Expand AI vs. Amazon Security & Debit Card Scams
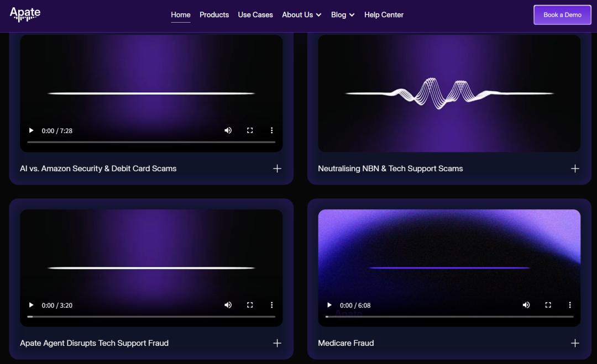The width and height of the screenshot is (597, 364). (277, 168)
